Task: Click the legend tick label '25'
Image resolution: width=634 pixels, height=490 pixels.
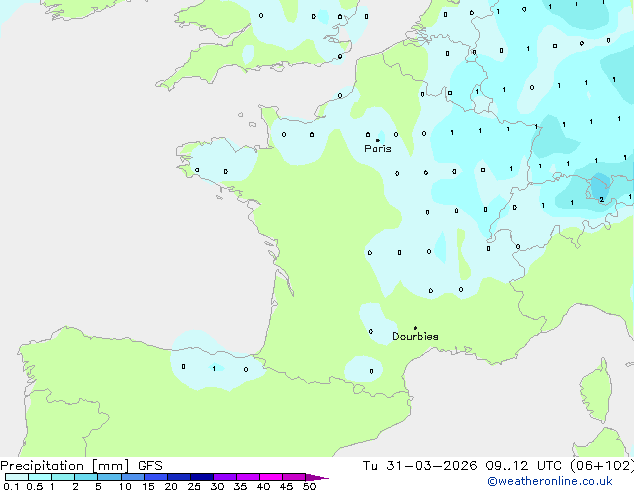Action: pos(194,486)
